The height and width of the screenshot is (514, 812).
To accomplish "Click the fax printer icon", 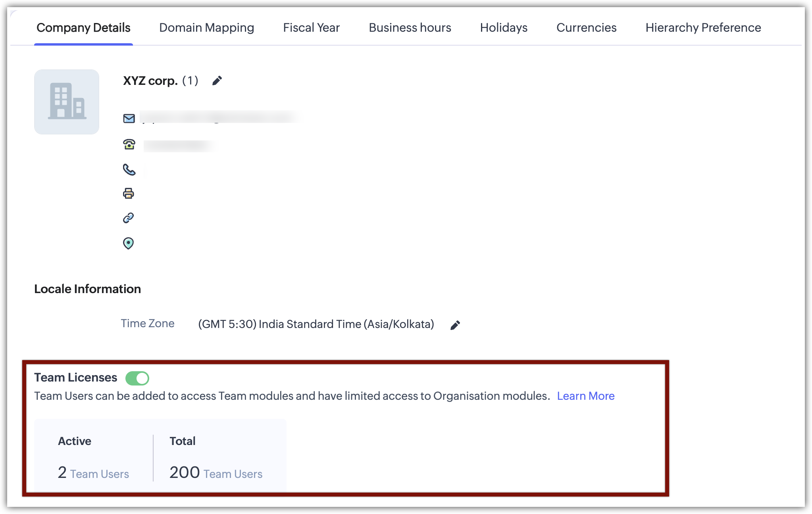I will (129, 194).
